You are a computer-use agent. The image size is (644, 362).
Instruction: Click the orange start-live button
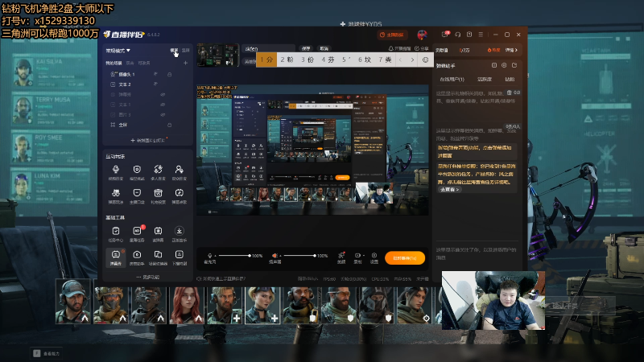pyautogui.click(x=405, y=257)
